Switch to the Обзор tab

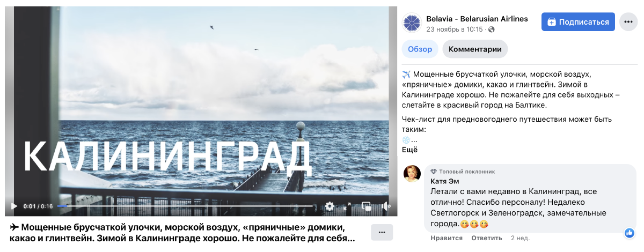pyautogui.click(x=420, y=49)
